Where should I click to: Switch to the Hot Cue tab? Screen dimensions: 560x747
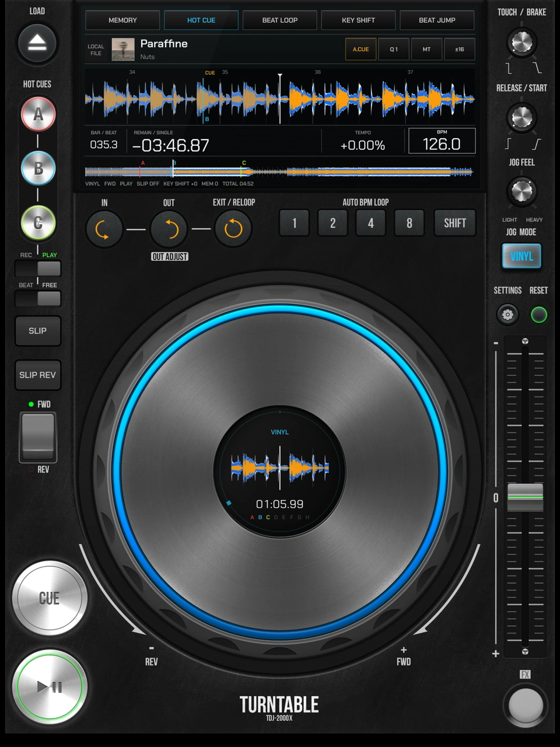click(201, 20)
